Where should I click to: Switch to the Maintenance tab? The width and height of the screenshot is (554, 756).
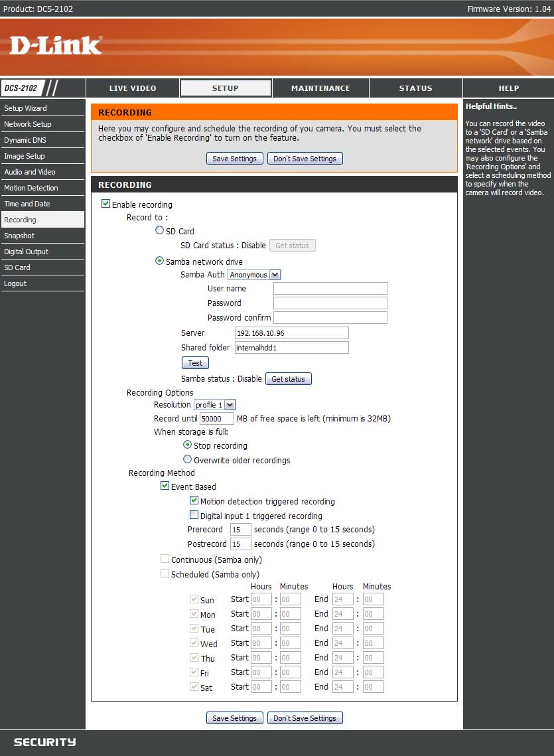pos(320,88)
